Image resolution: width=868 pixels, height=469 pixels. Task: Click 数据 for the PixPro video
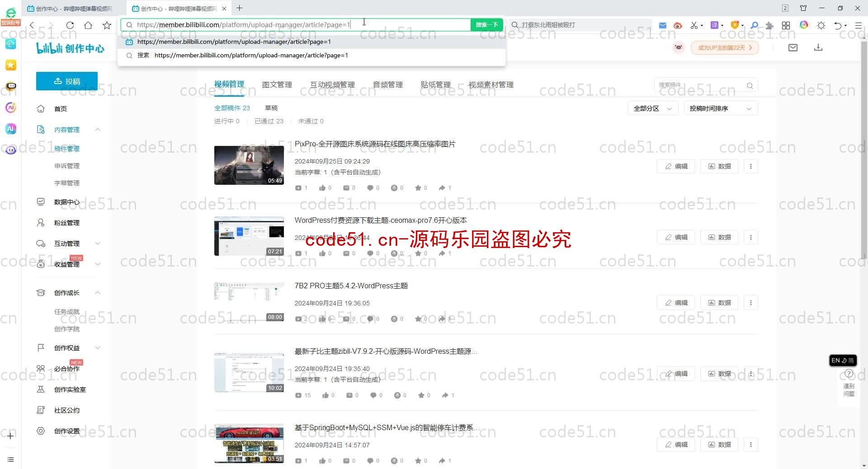pyautogui.click(x=719, y=166)
